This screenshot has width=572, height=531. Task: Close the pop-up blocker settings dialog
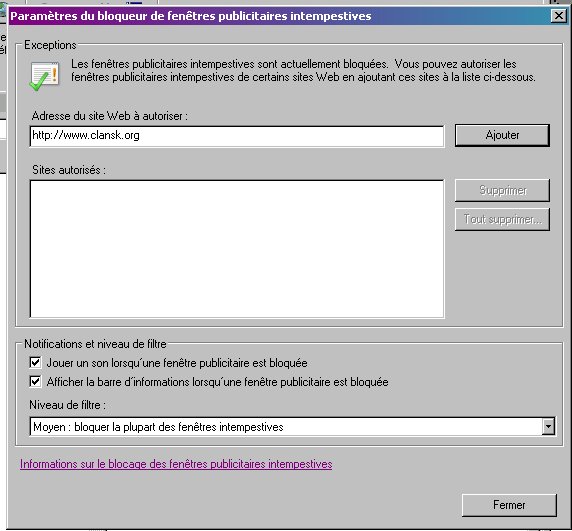[558, 16]
